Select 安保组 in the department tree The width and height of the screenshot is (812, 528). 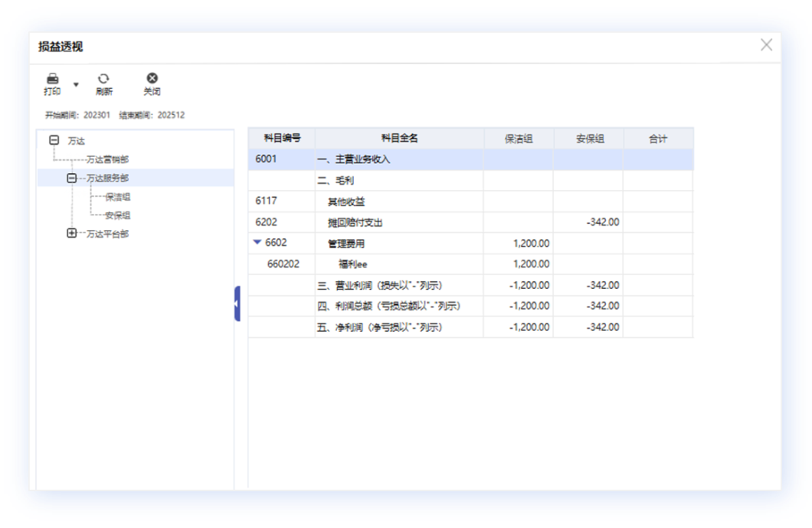click(117, 215)
